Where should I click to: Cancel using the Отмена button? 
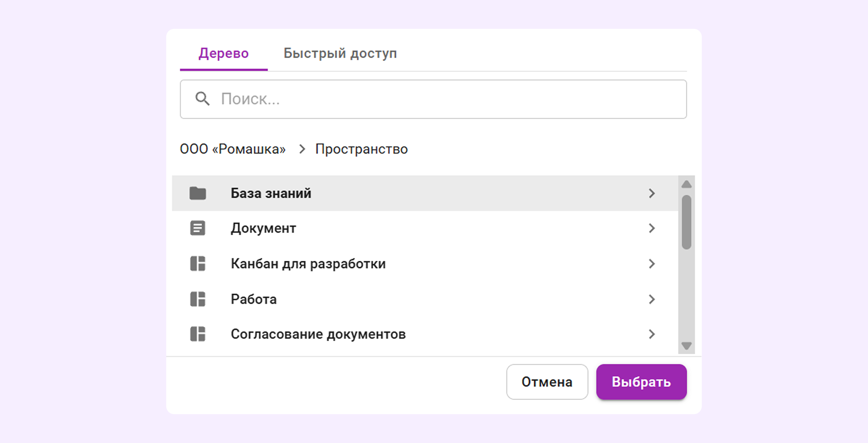[547, 382]
